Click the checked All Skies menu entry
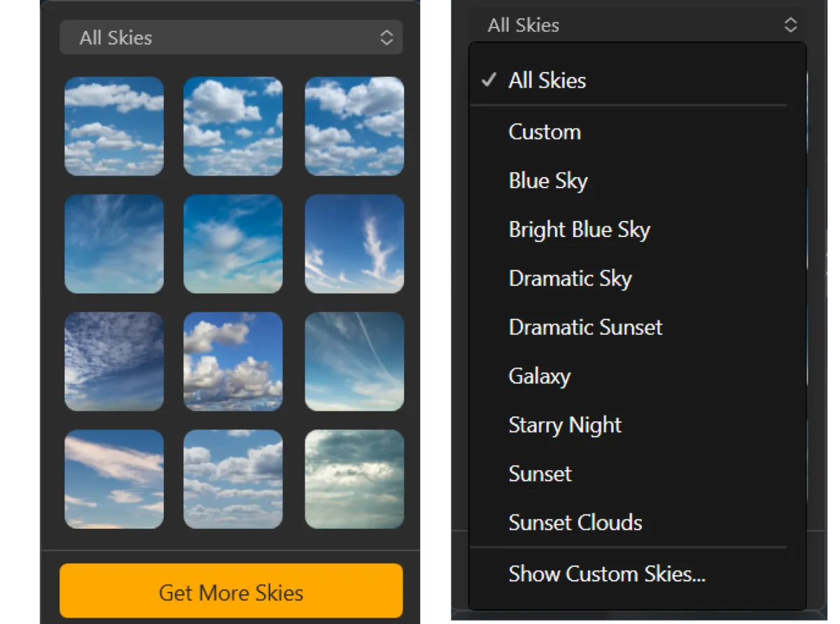This screenshot has height=624, width=840. pyautogui.click(x=547, y=80)
